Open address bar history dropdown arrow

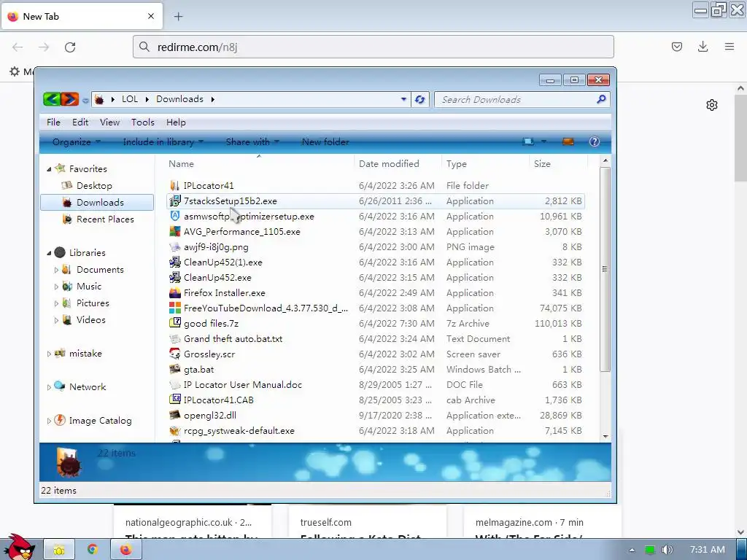tap(403, 99)
